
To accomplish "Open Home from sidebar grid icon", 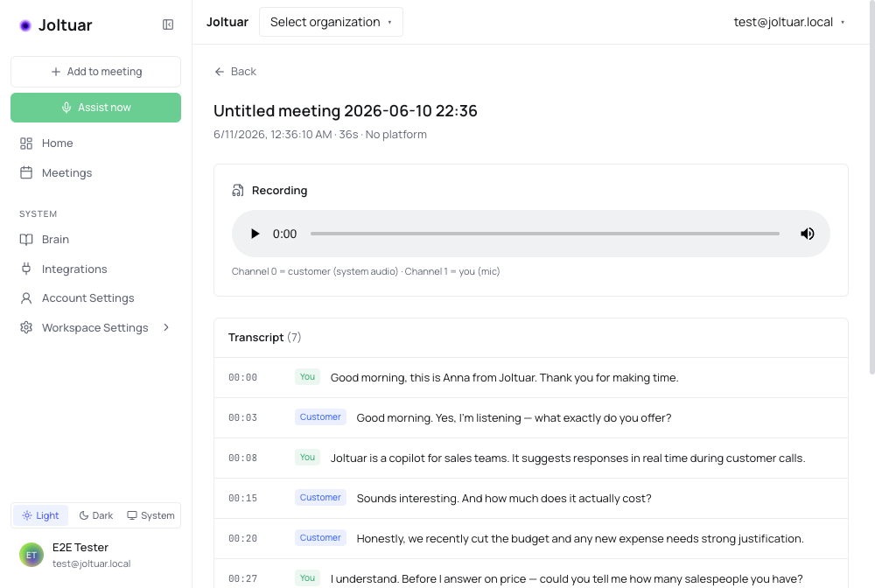I will [26, 143].
